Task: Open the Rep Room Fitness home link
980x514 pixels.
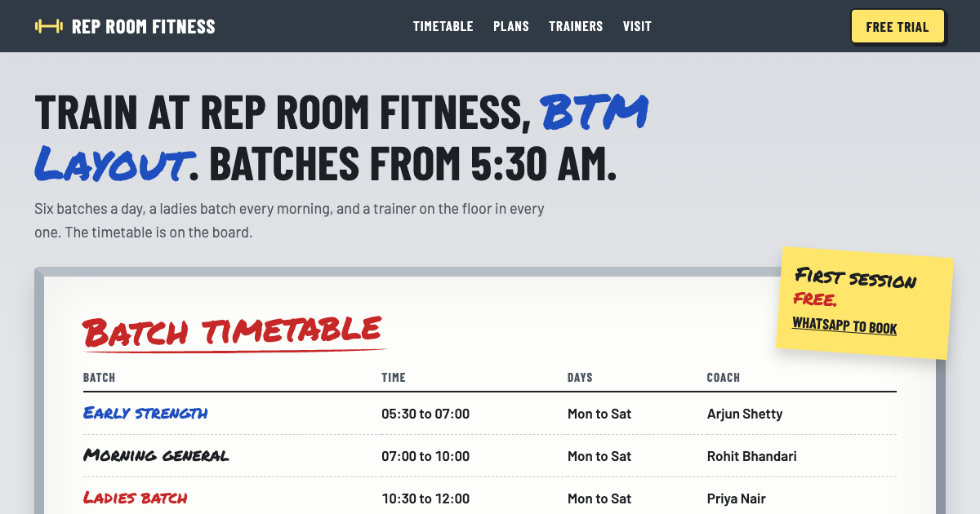Action: point(125,26)
